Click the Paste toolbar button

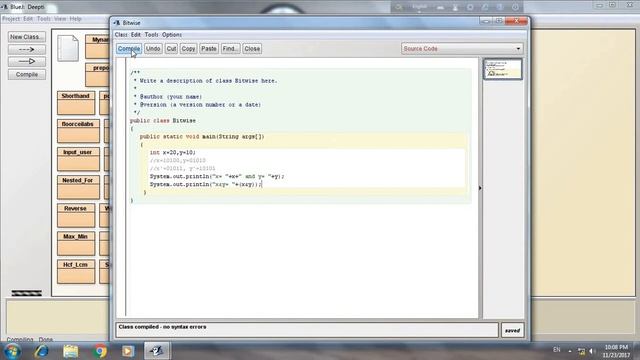(209, 49)
